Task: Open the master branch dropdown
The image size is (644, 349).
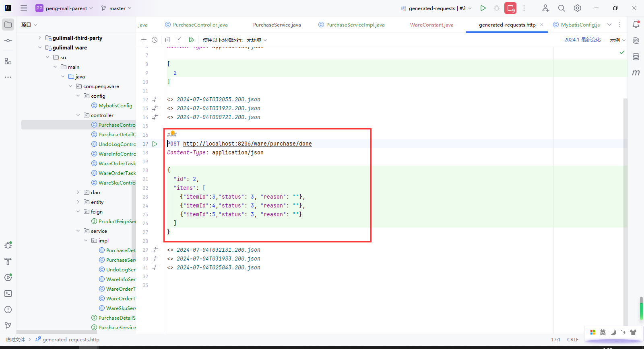Action: pyautogui.click(x=116, y=8)
